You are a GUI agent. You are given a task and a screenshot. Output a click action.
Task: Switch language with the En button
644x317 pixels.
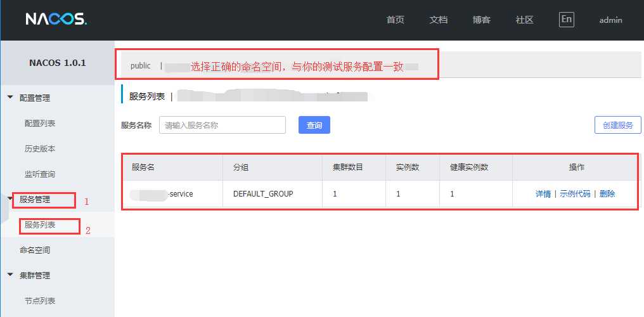coord(567,19)
